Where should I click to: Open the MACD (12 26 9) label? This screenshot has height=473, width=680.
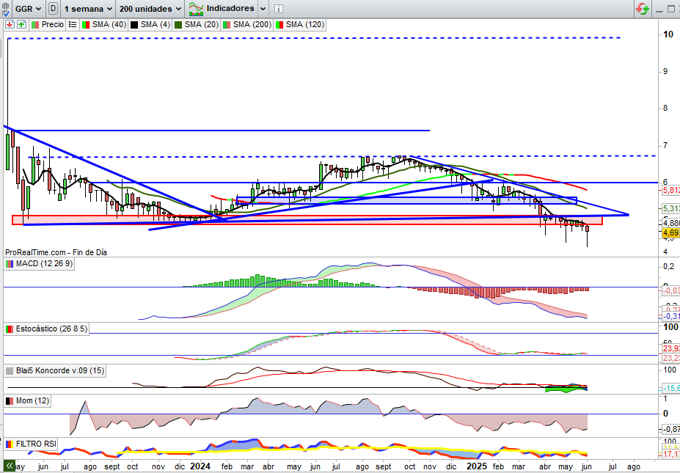(44, 264)
